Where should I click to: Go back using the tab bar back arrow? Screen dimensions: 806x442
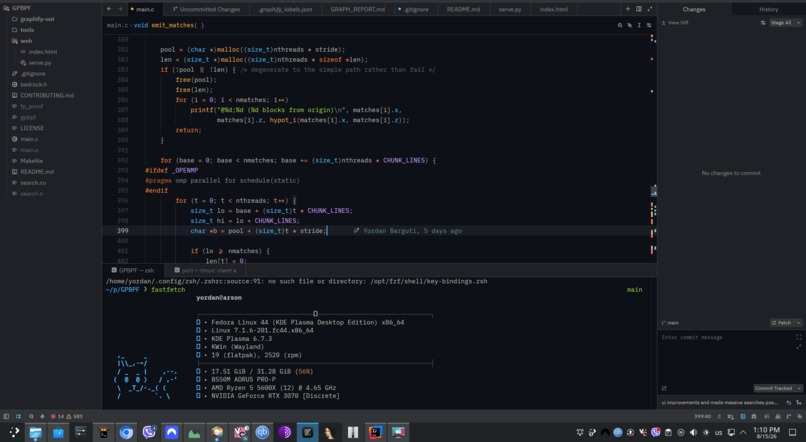109,9
